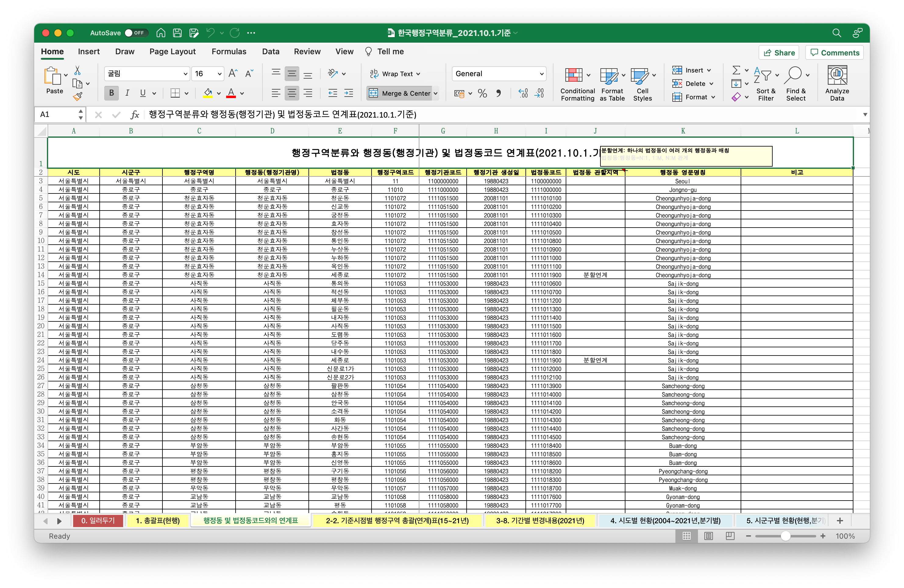Toggle Wrap Text
This screenshot has width=904, height=588.
pyautogui.click(x=395, y=74)
